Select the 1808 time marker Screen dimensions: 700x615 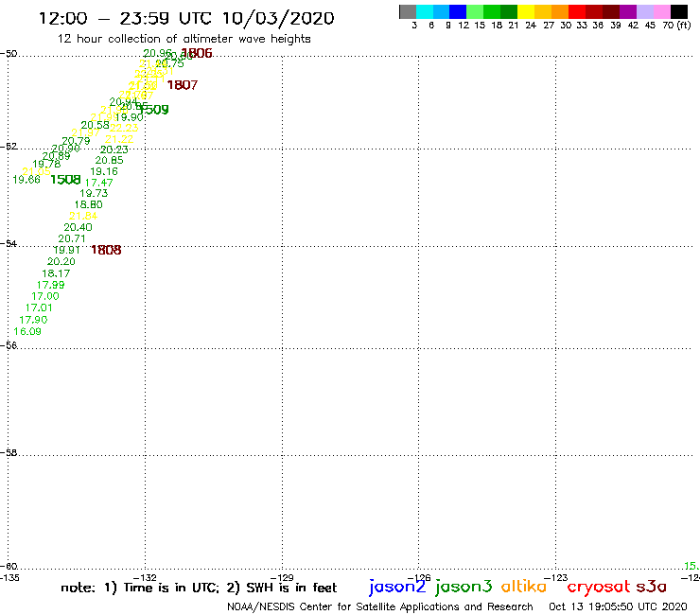[x=106, y=250]
